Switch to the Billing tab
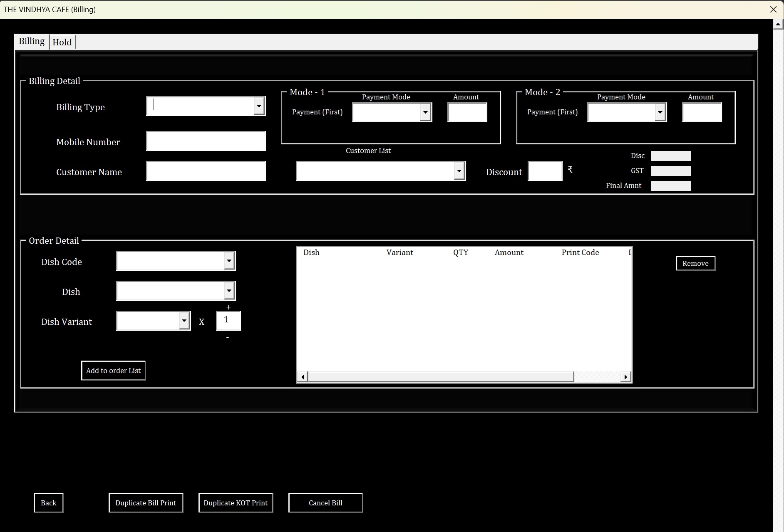The width and height of the screenshot is (784, 532). pos(31,41)
